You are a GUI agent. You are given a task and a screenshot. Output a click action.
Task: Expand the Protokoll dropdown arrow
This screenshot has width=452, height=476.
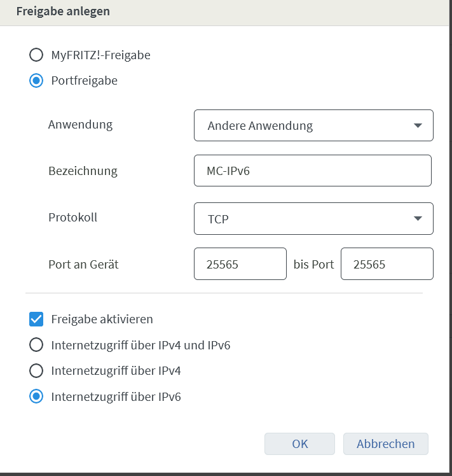[418, 218]
